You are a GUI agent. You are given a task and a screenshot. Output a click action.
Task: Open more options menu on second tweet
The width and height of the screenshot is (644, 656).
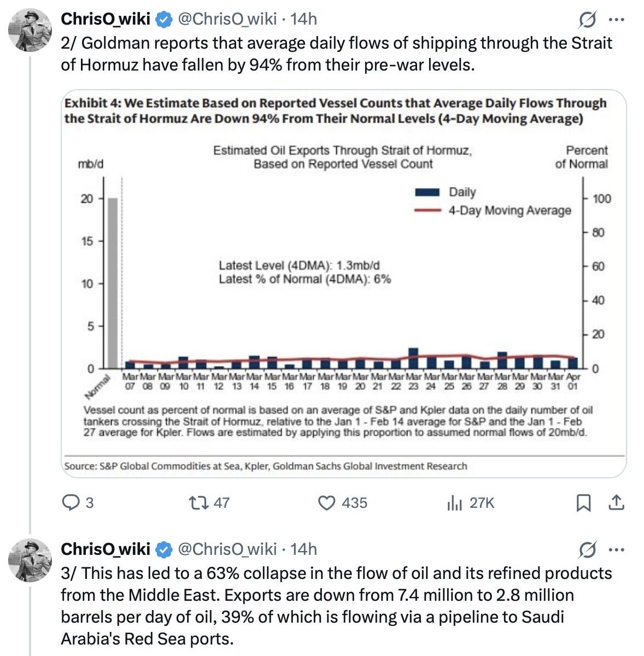pos(617,550)
